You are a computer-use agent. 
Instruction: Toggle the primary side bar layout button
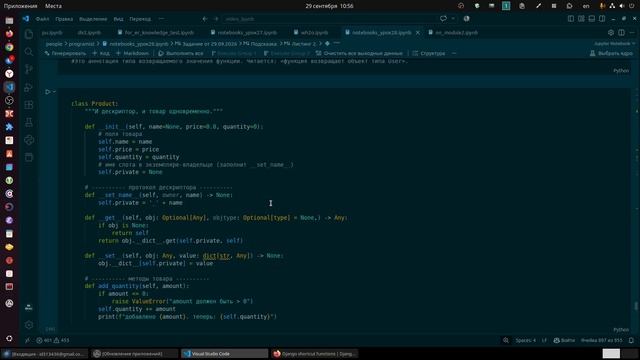click(571, 19)
